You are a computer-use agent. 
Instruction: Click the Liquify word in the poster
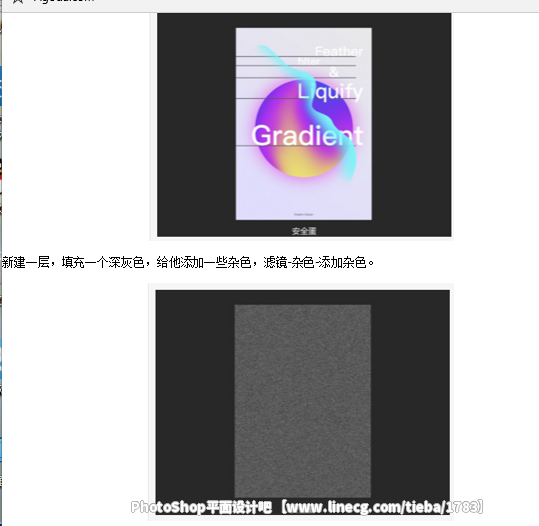coord(330,92)
